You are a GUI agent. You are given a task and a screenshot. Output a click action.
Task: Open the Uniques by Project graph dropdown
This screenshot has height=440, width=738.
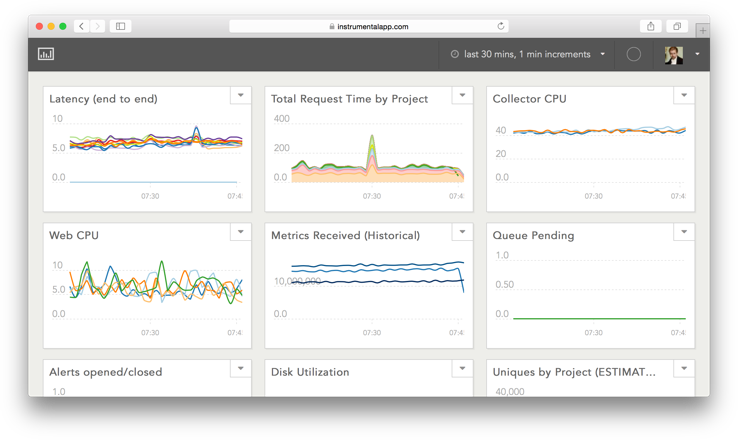click(x=684, y=368)
